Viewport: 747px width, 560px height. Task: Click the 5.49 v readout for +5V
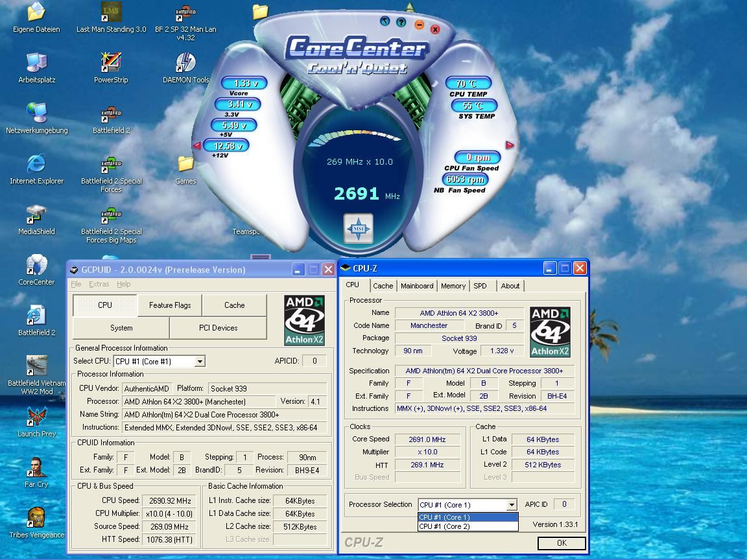[x=233, y=125]
